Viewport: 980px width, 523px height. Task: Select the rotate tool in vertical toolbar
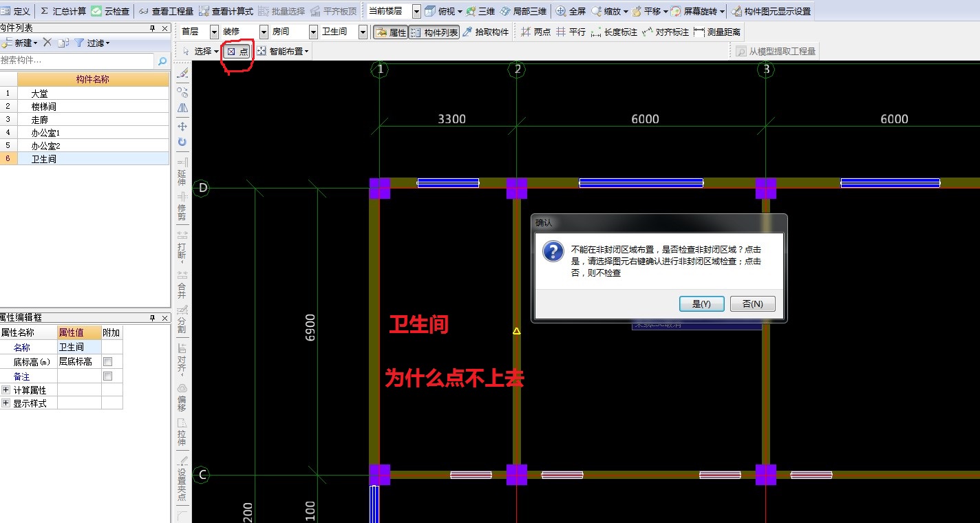[182, 142]
